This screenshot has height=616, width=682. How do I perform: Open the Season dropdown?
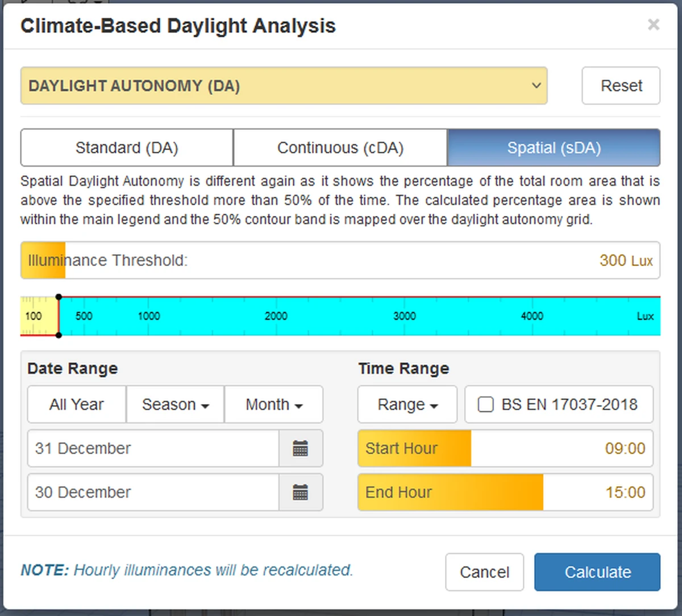(x=174, y=404)
